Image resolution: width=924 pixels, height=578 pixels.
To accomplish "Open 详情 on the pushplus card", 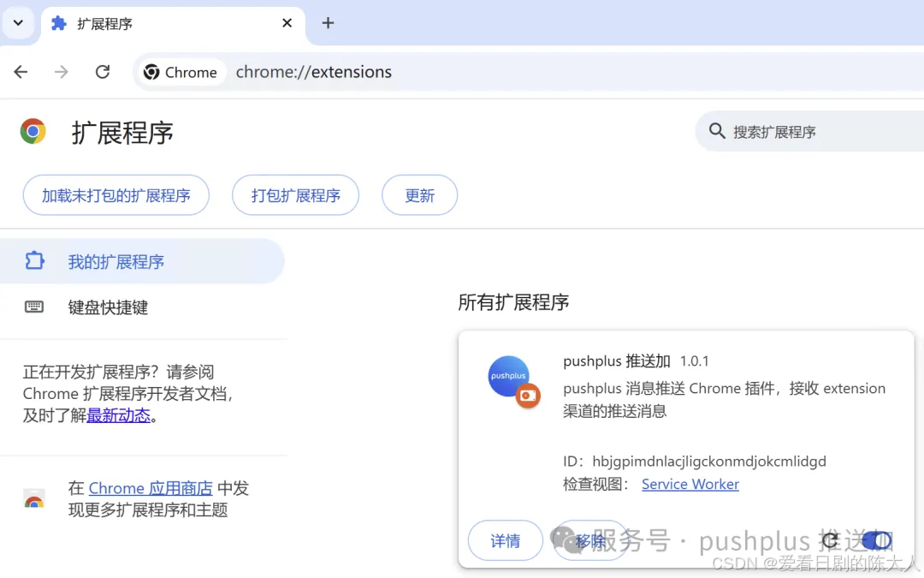I will point(505,540).
